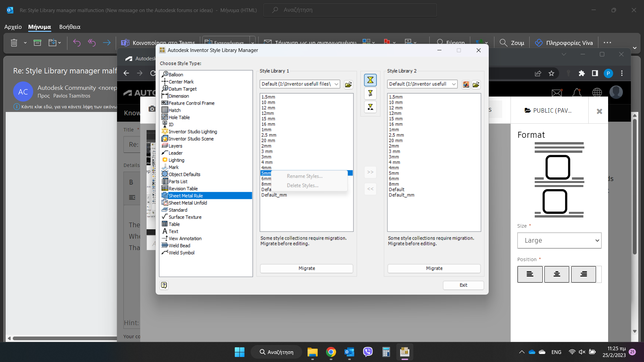Select right text alignment under Position
This screenshot has width=644, height=362.
(584, 274)
